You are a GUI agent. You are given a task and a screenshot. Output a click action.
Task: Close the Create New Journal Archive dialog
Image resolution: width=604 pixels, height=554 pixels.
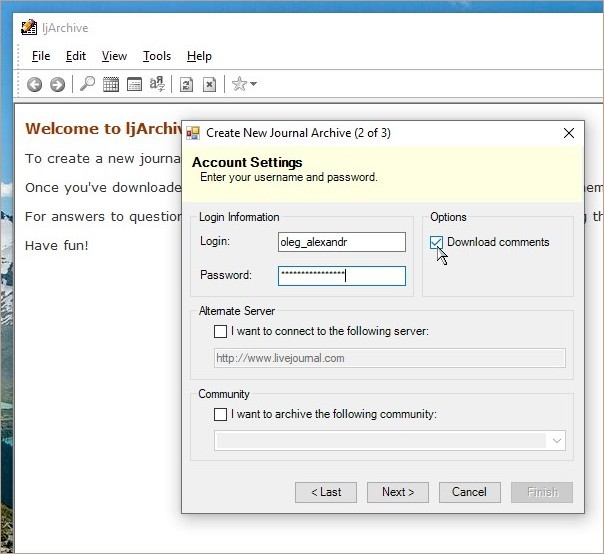pos(569,133)
